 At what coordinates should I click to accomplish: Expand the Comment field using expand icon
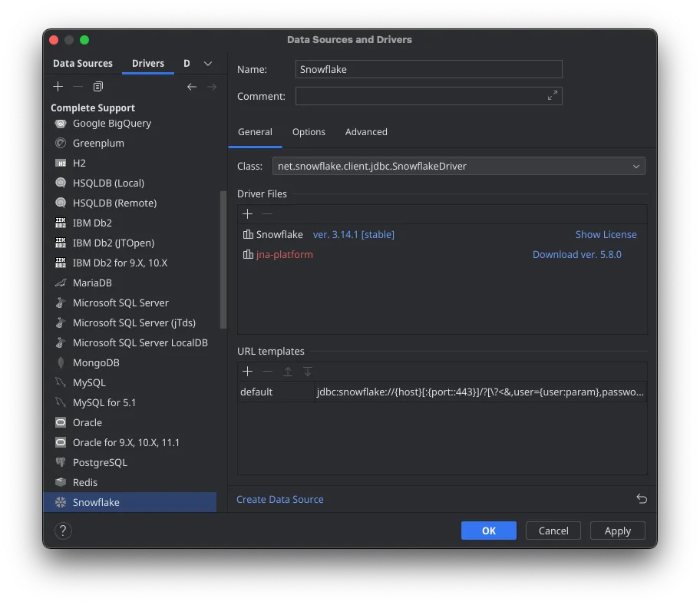point(553,96)
